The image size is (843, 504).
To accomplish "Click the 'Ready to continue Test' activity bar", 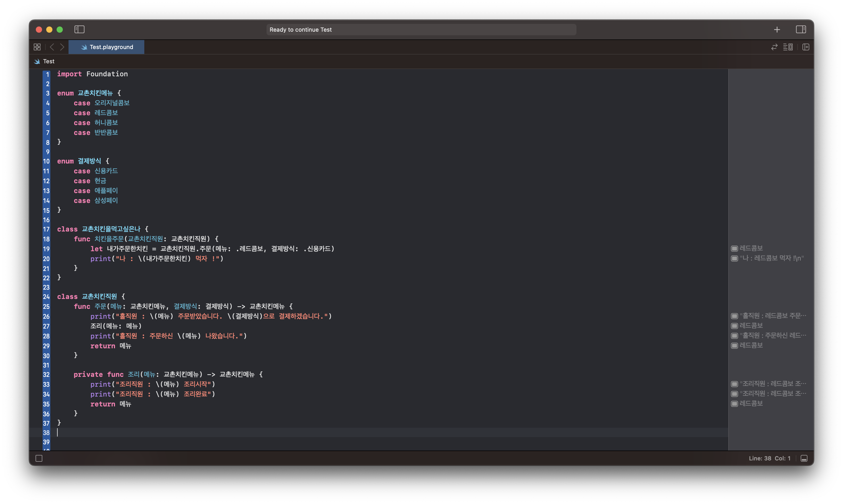I will [421, 30].
